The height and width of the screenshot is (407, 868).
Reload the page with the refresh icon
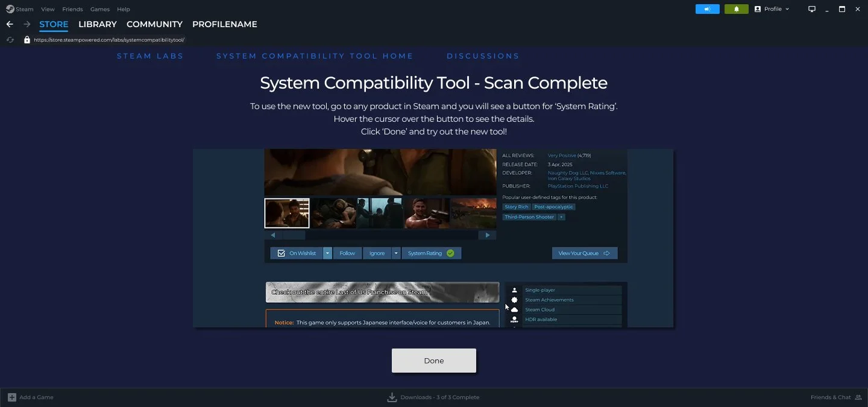[10, 40]
